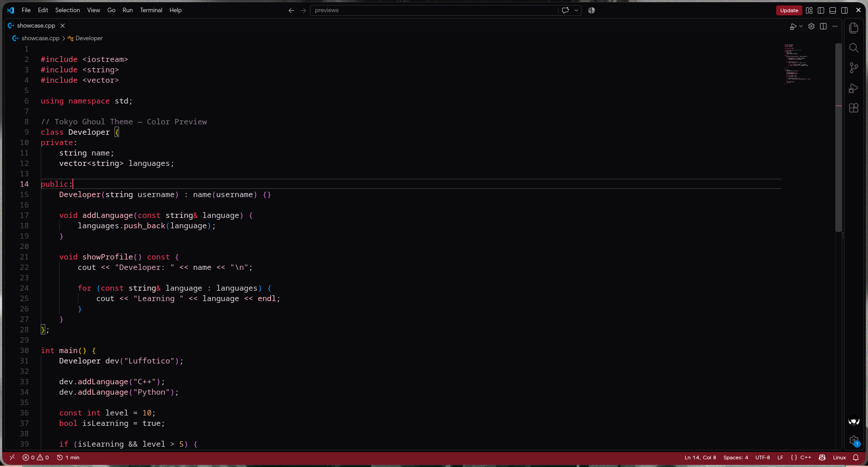Open the Copilot chat icon in title bar
This screenshot has height=467, width=868.
click(565, 10)
